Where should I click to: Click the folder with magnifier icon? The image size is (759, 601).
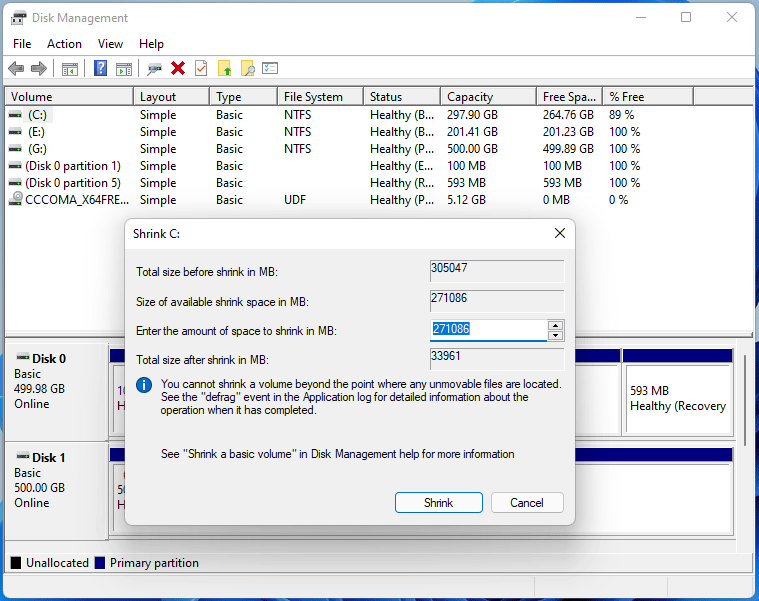click(247, 69)
